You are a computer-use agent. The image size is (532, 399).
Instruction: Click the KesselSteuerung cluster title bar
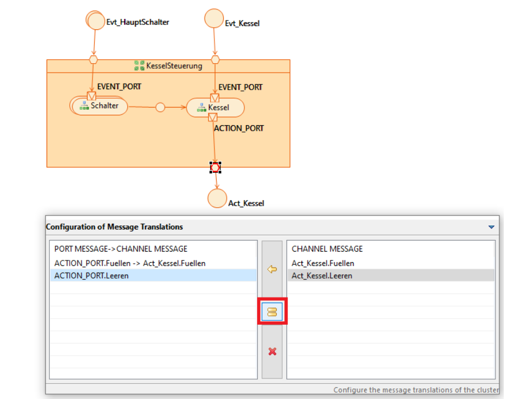pyautogui.click(x=168, y=66)
